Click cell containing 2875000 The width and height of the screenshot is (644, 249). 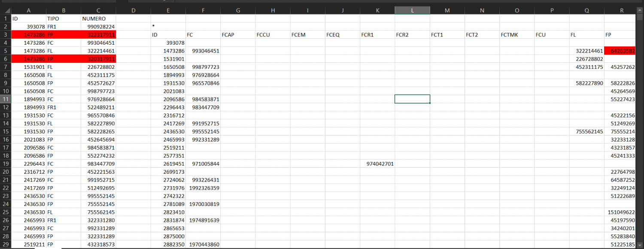pyautogui.click(x=168, y=236)
